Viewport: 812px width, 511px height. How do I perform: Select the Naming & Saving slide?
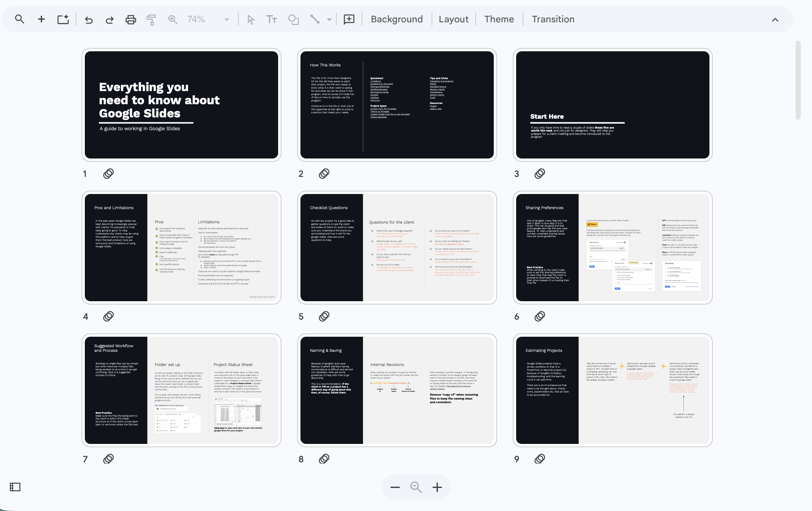click(x=397, y=390)
